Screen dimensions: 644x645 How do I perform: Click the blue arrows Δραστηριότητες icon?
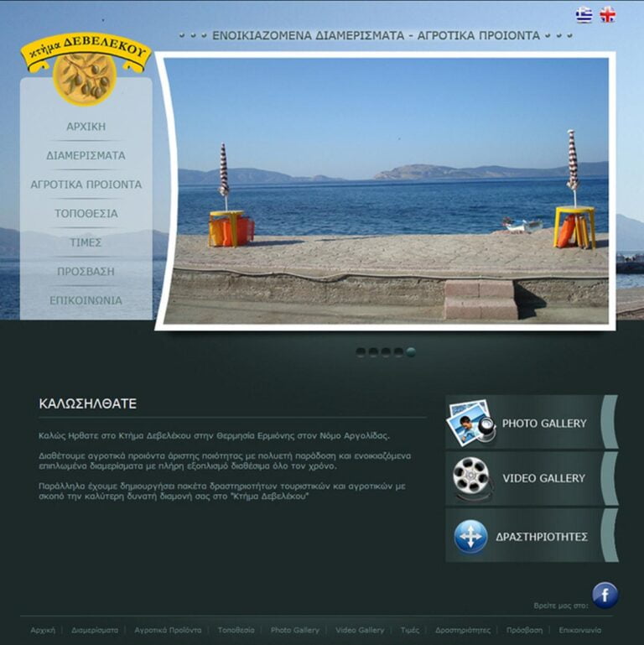point(470,536)
